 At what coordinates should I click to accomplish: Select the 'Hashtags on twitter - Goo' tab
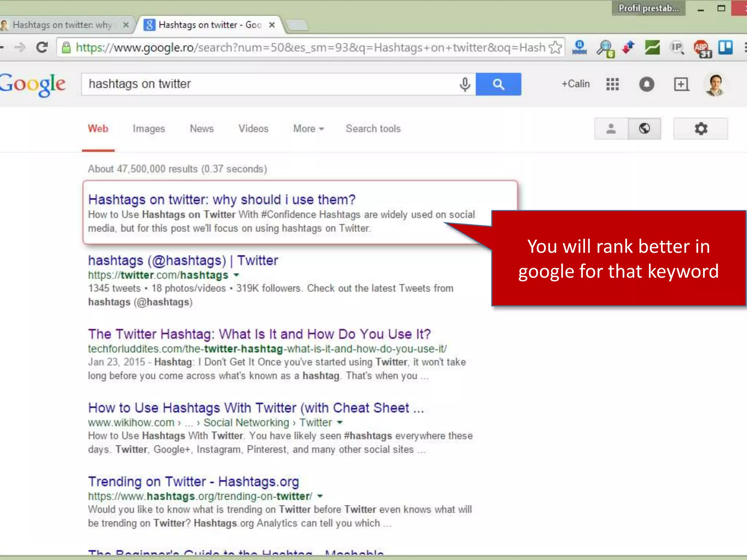point(210,25)
